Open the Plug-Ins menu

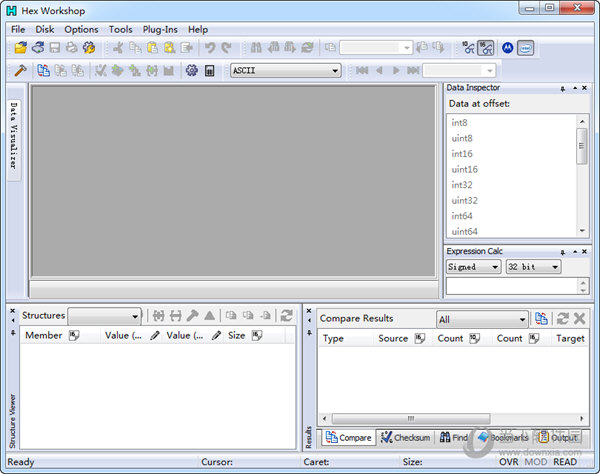tap(160, 30)
